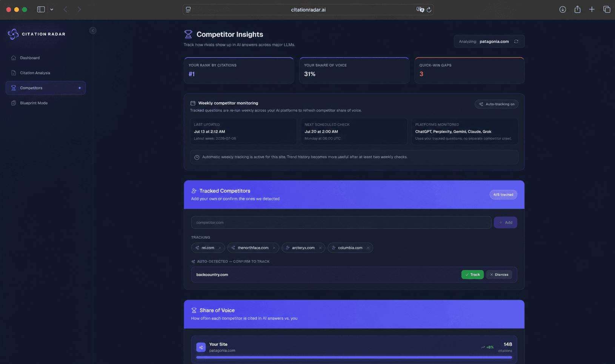The width and height of the screenshot is (615, 364).
Task: Dismiss backcountry.com suggestion
Action: tap(499, 275)
